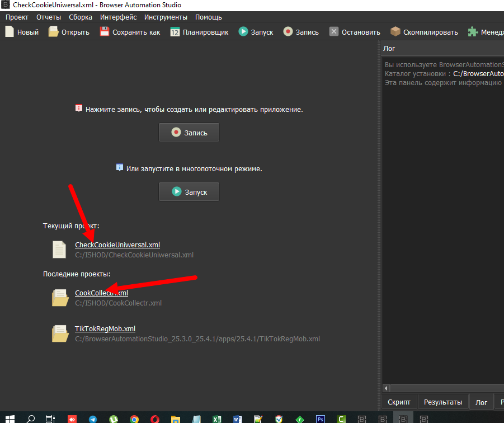The height and width of the screenshot is (423, 504).
Task: Open CheckCookieUniwersal.xml current project link
Action: (x=117, y=245)
